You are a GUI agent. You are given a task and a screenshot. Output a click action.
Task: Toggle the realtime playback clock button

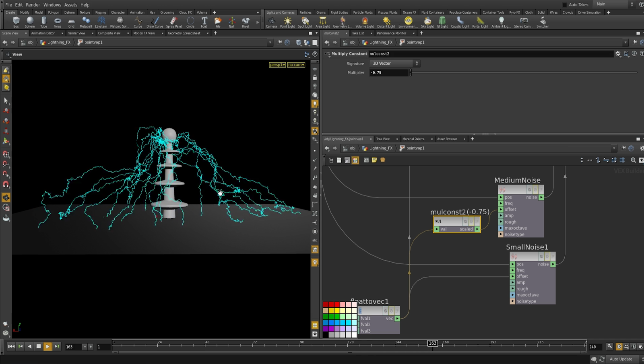tap(619, 346)
